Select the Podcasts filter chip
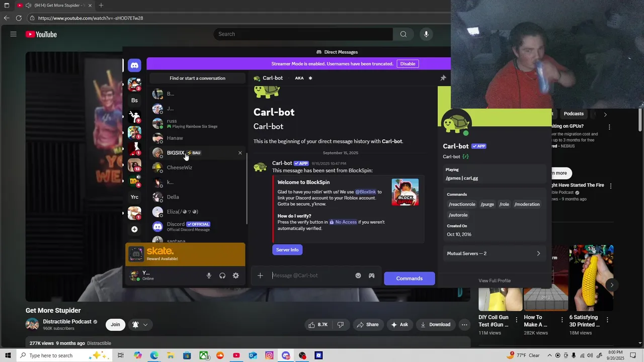 (x=574, y=114)
